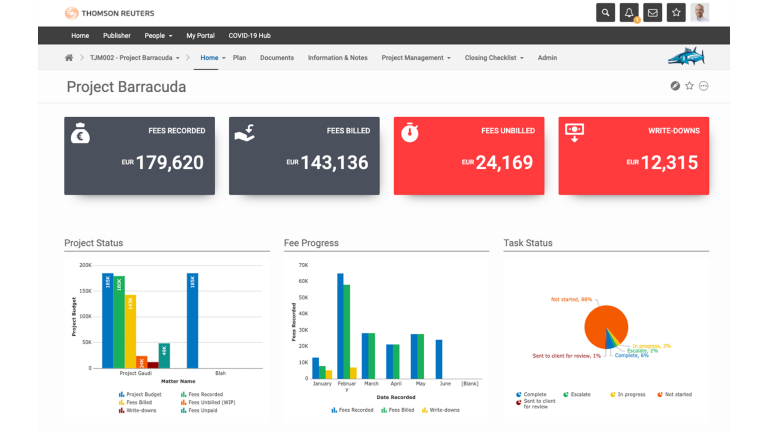This screenshot has height=432, width=768.
Task: Toggle Not started legend entry
Action: click(x=674, y=394)
